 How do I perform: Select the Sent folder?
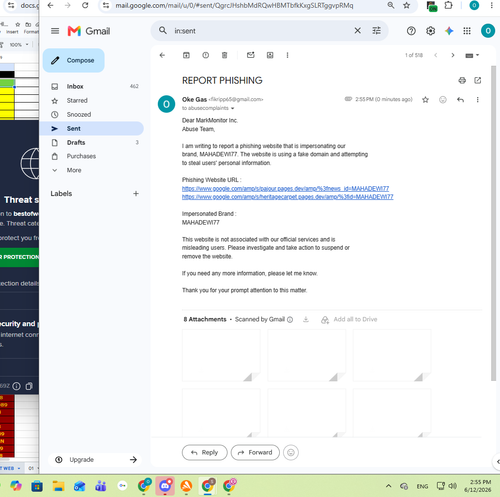pos(92,128)
